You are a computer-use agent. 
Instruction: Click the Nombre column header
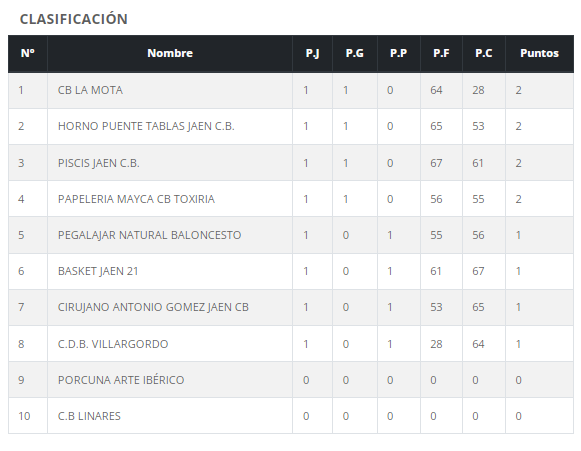(x=170, y=53)
